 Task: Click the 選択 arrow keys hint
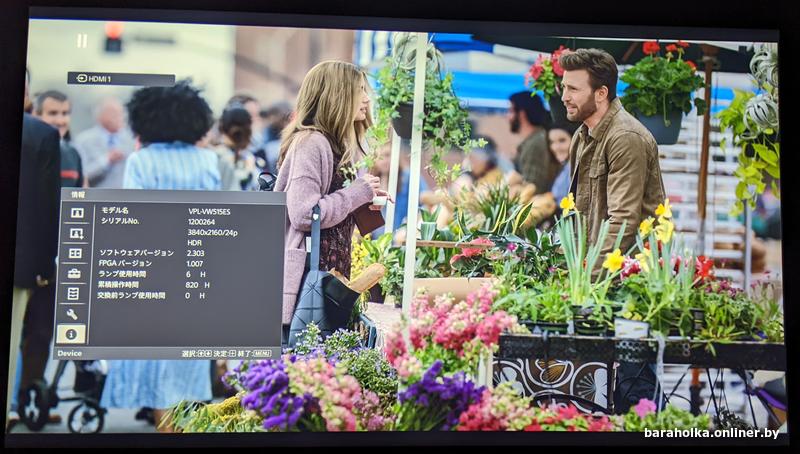(x=196, y=353)
